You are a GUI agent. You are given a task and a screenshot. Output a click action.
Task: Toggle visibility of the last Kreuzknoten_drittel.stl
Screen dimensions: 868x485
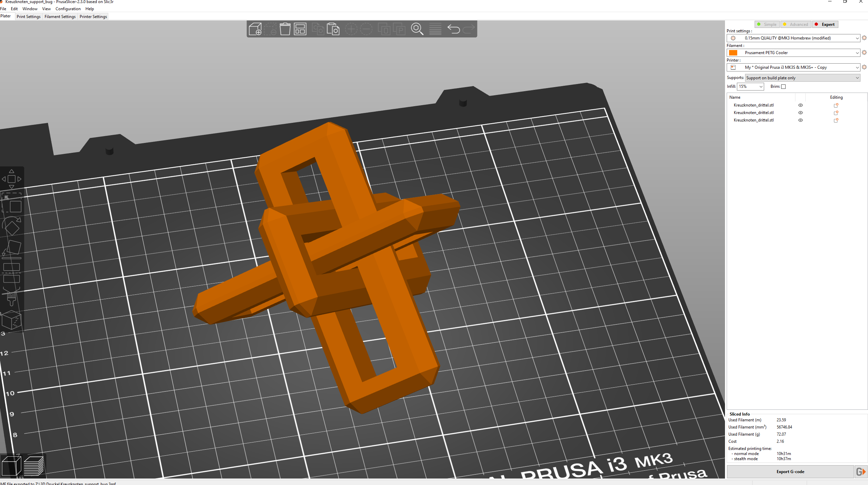(800, 120)
